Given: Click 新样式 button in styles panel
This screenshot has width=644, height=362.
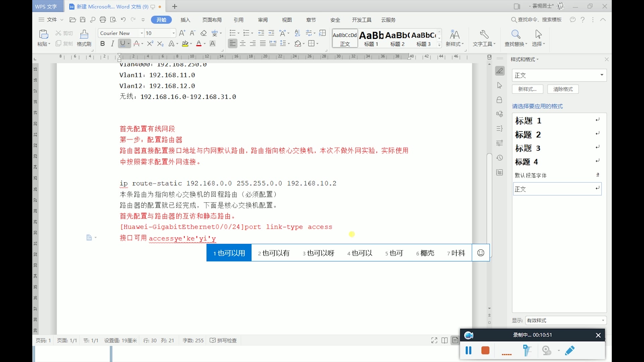Looking at the screenshot, I should [527, 89].
